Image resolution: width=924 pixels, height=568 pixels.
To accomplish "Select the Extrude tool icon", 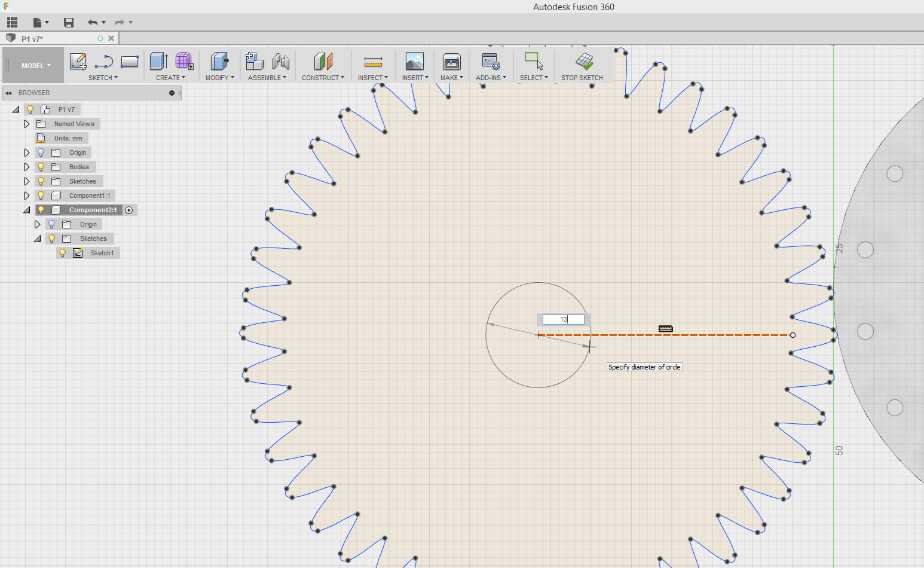I will point(159,61).
